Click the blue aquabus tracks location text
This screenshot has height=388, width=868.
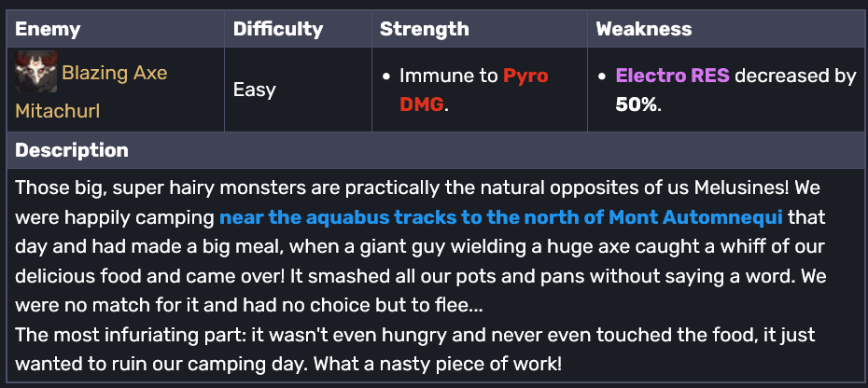(x=500, y=219)
